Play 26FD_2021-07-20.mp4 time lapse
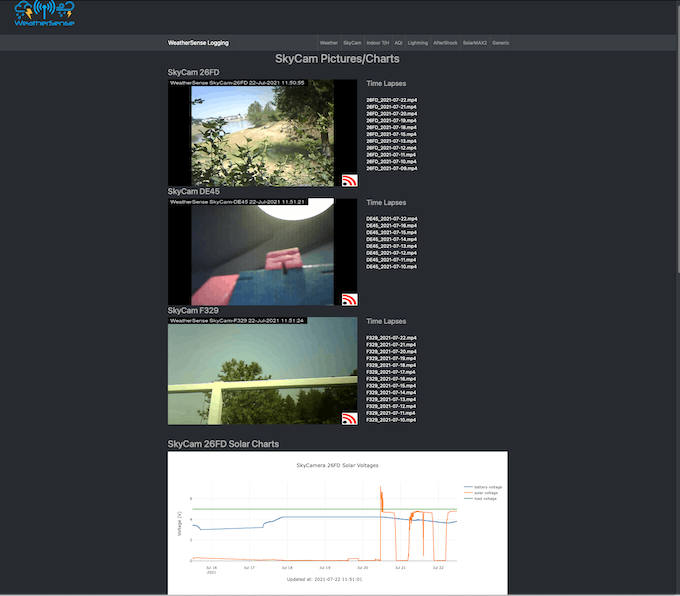The height and width of the screenshot is (596, 680). 392,114
